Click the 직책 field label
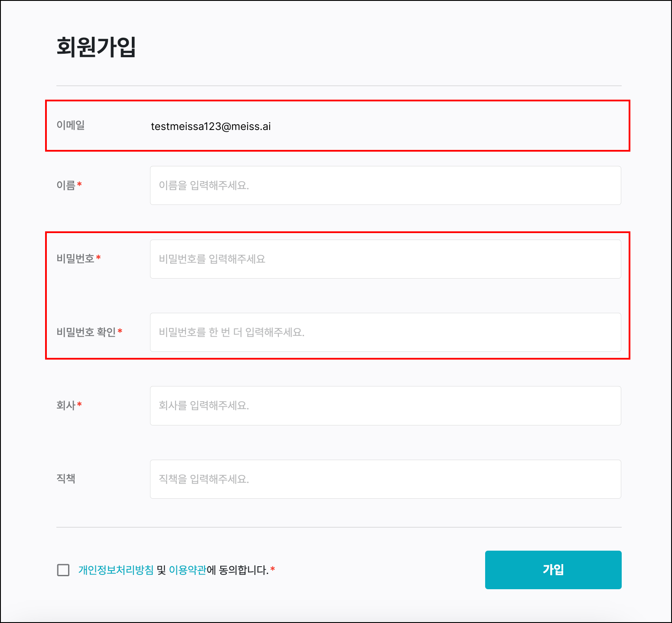The width and height of the screenshot is (672, 623). click(66, 479)
